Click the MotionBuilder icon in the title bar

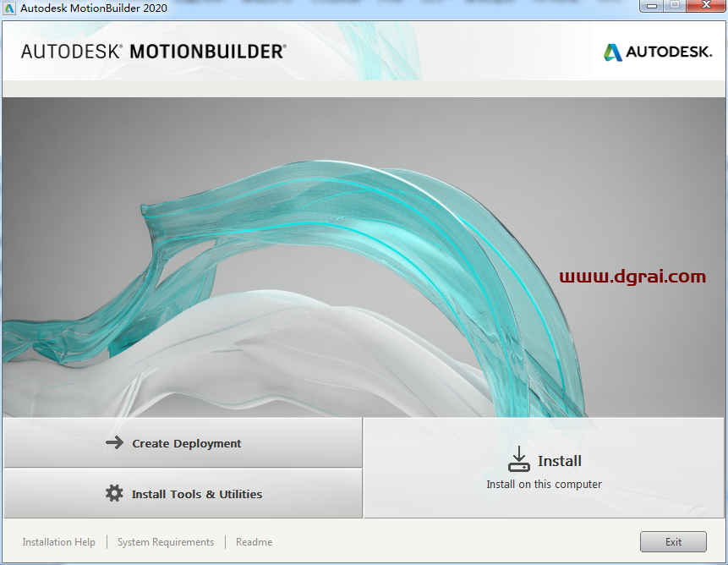[10, 7]
